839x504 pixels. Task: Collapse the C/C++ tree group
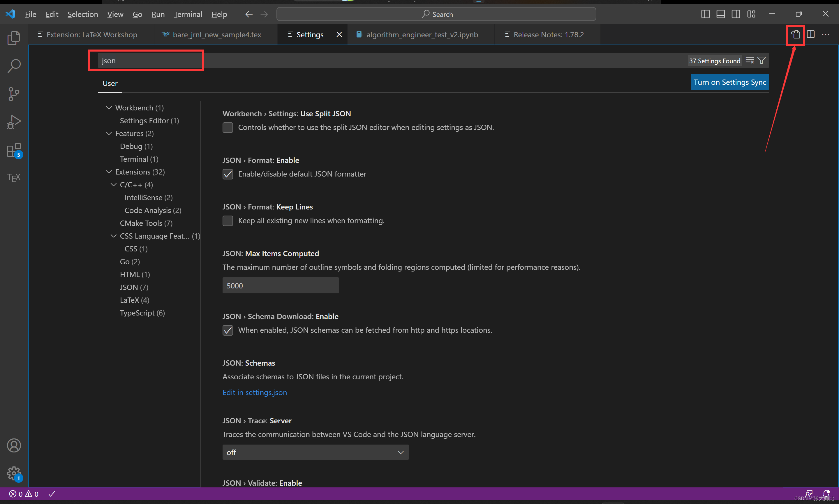(x=114, y=185)
